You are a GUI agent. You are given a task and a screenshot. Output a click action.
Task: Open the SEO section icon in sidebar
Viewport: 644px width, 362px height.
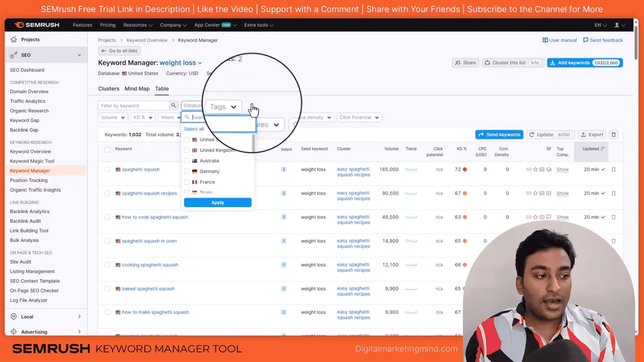[14, 55]
